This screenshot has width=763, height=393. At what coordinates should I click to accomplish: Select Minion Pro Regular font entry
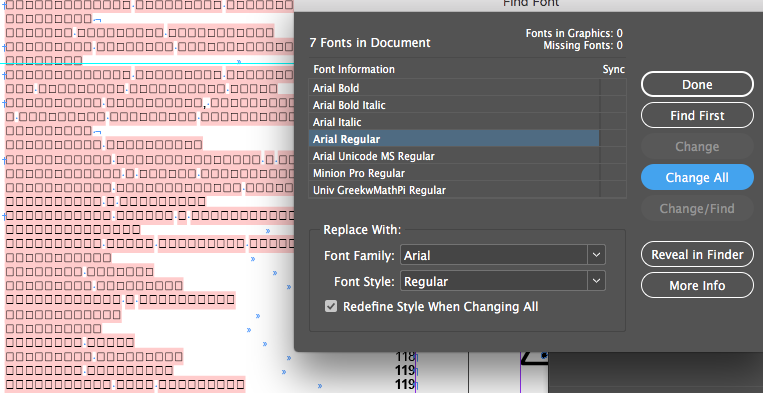pos(454,173)
